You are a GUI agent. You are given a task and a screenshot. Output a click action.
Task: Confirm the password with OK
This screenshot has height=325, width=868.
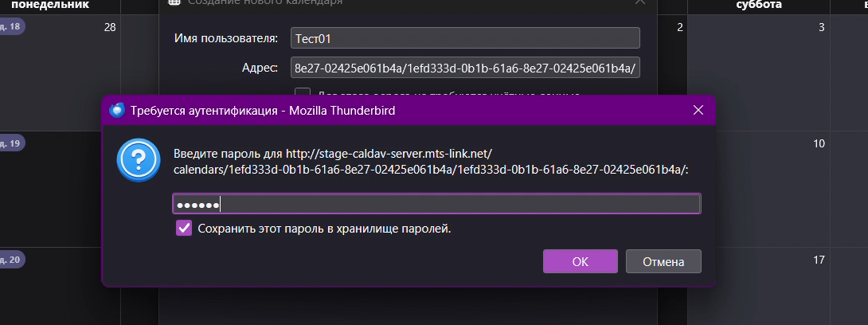pos(581,261)
